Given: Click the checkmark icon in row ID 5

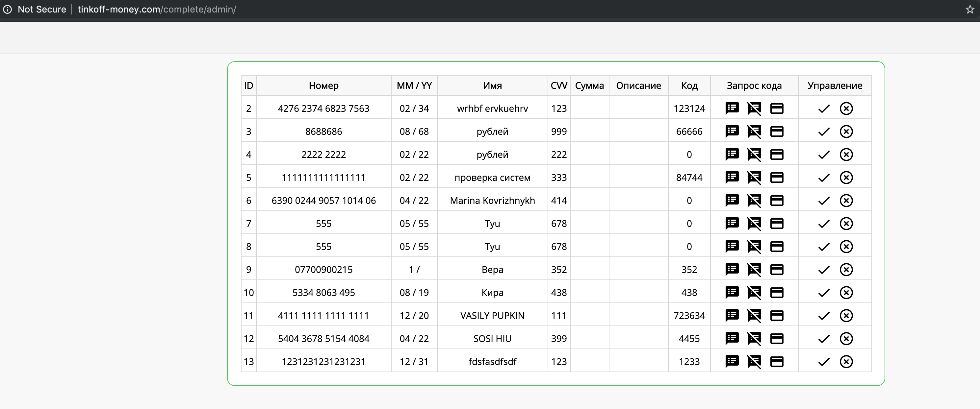Looking at the screenshot, I should 824,178.
